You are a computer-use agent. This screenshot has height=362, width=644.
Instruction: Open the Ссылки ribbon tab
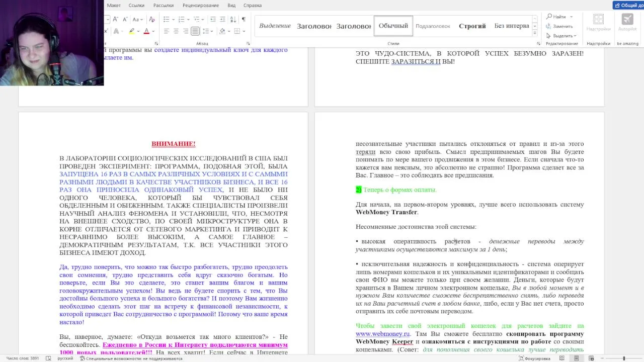pos(136,6)
